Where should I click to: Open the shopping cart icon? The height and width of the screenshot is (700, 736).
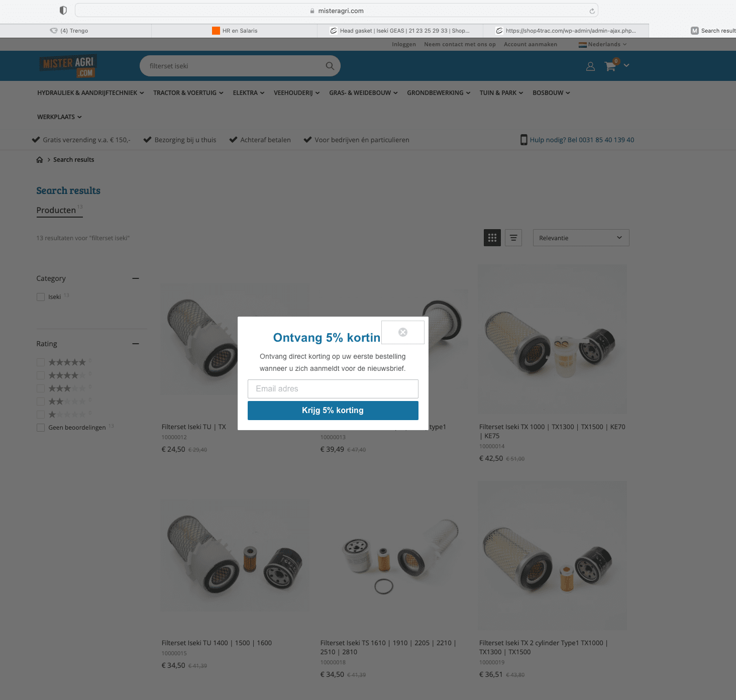pos(610,66)
